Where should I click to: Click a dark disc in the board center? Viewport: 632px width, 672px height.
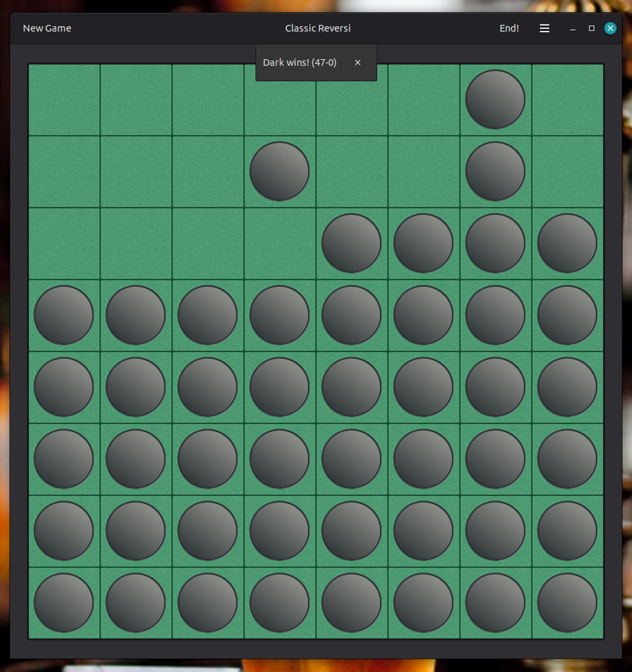point(351,386)
